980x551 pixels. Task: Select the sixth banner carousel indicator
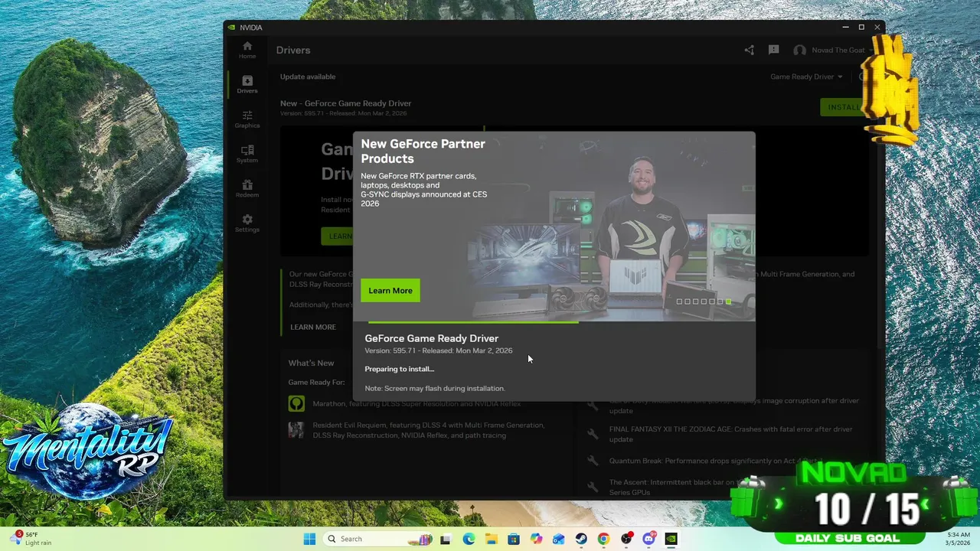click(720, 302)
